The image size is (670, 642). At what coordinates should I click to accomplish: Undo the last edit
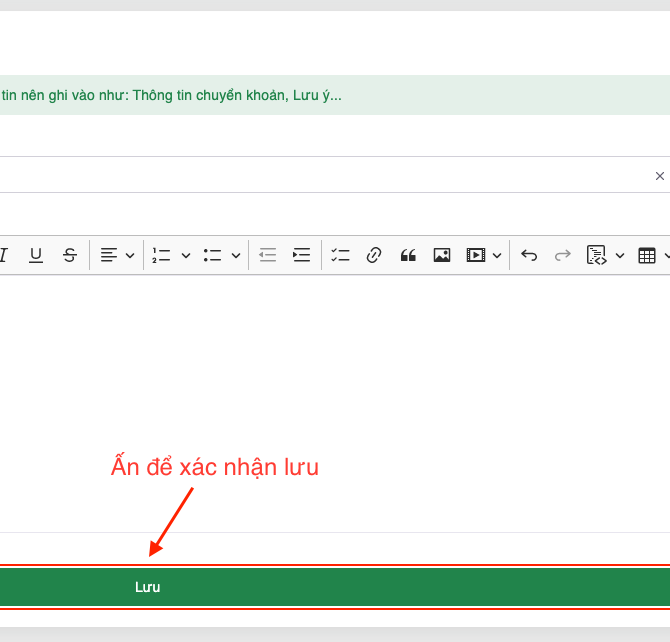(x=529, y=255)
